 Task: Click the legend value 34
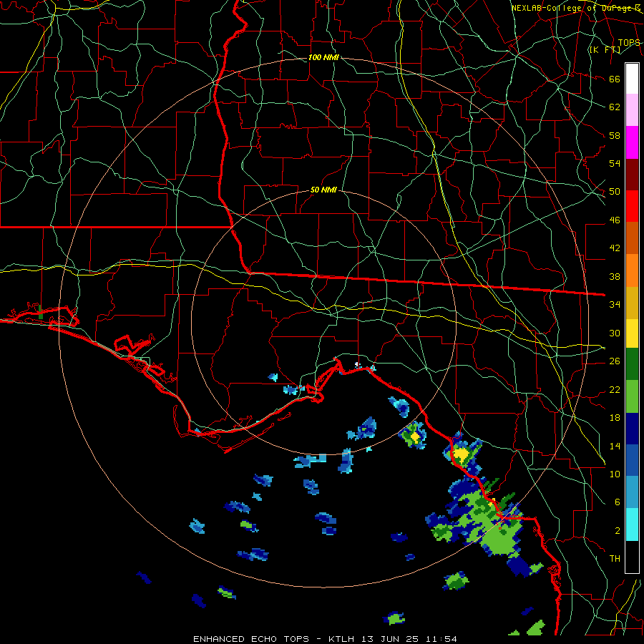[x=615, y=305]
